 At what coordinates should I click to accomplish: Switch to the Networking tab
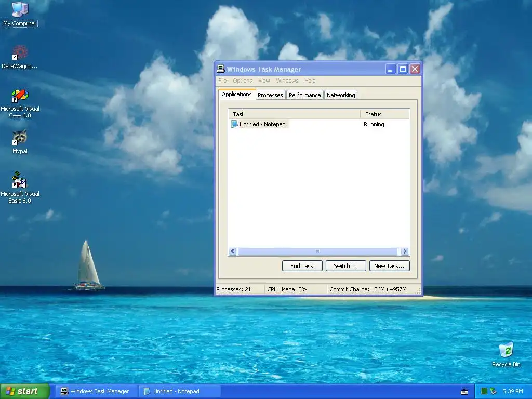341,95
